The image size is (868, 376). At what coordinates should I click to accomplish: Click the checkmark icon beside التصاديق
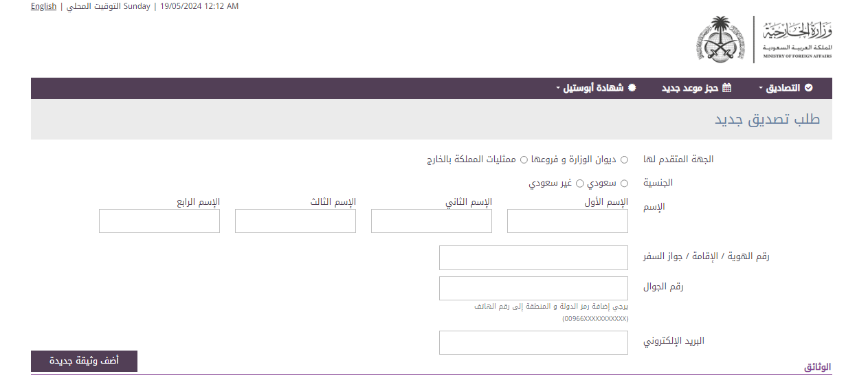[809, 88]
